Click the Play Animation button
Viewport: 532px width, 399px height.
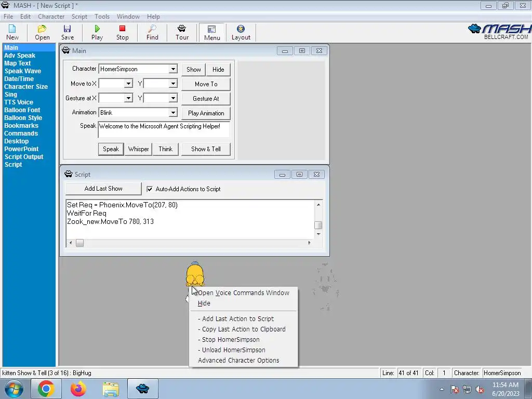pos(206,113)
